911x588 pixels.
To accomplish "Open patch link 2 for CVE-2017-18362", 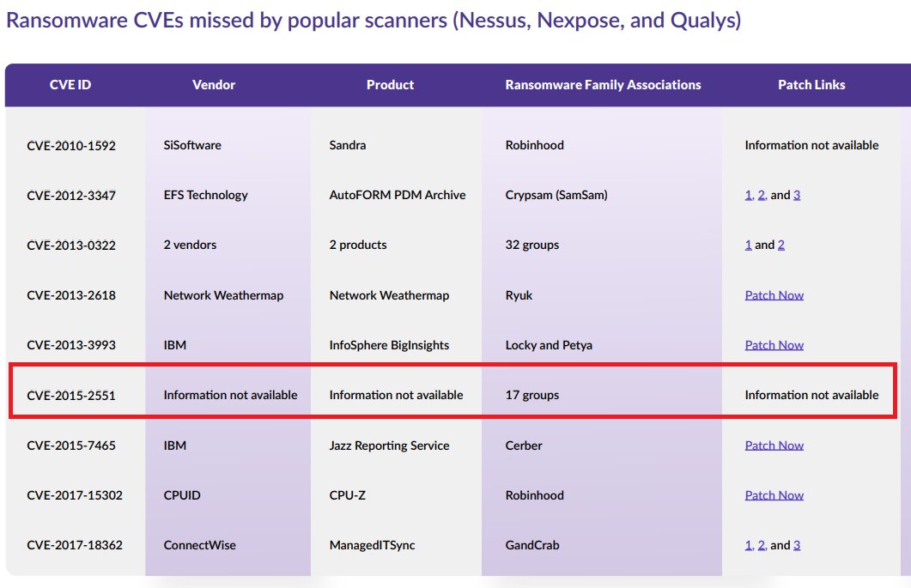I will pyautogui.click(x=761, y=545).
